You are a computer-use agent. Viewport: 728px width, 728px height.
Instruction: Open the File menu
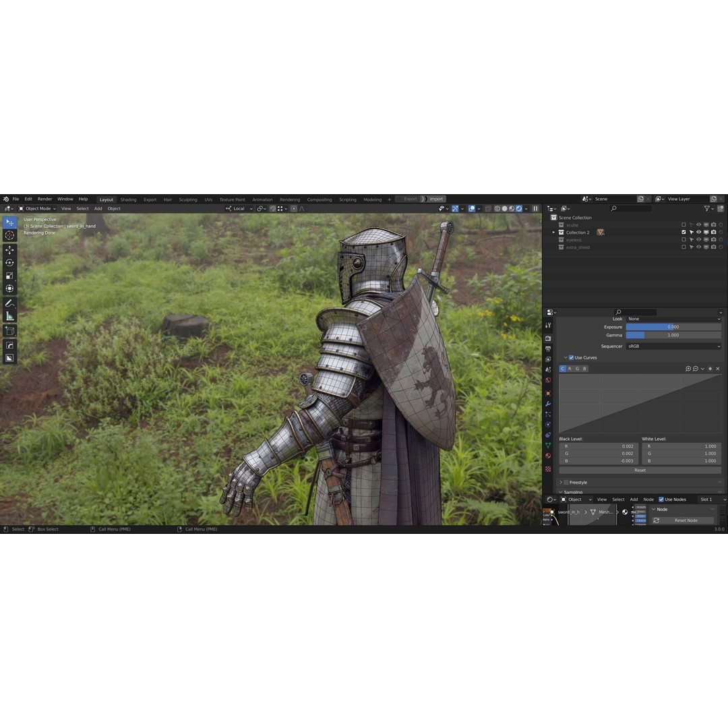click(x=16, y=199)
